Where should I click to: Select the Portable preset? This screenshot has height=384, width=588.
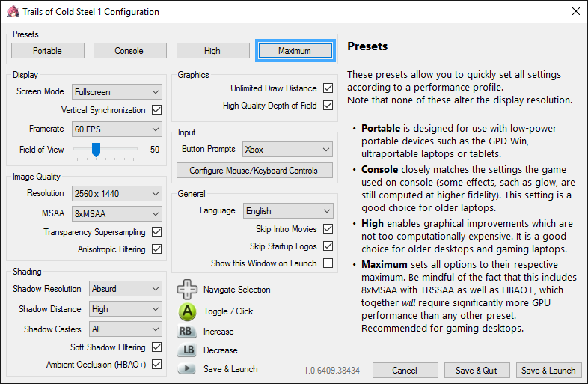(47, 51)
